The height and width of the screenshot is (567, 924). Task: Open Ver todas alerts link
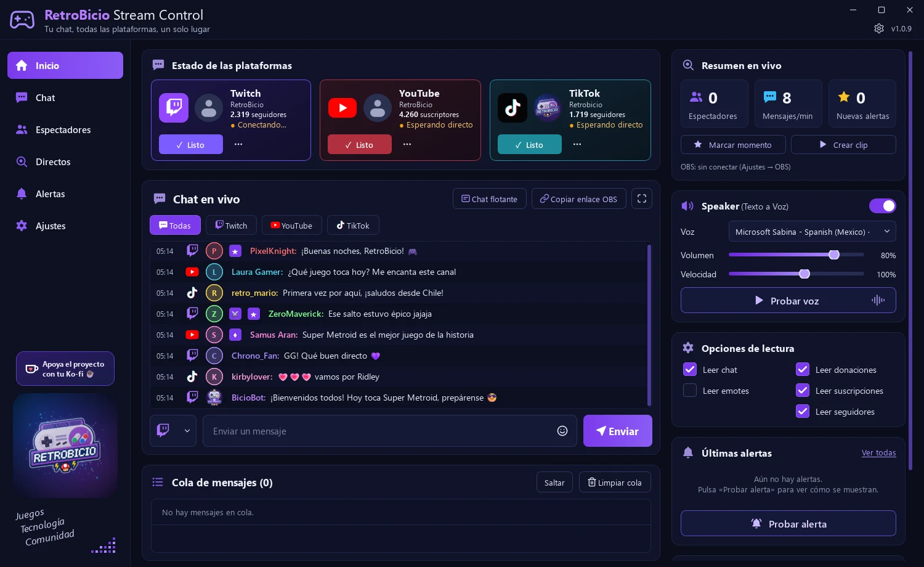878,452
